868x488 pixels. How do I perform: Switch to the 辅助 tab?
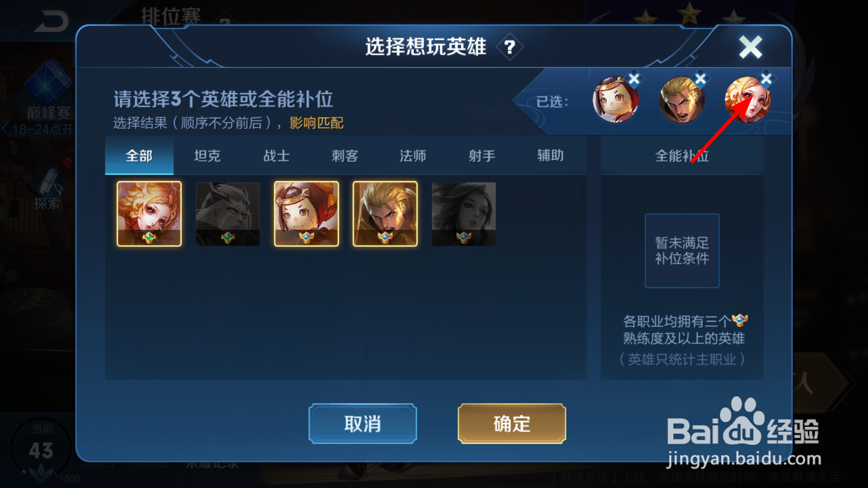pyautogui.click(x=551, y=156)
